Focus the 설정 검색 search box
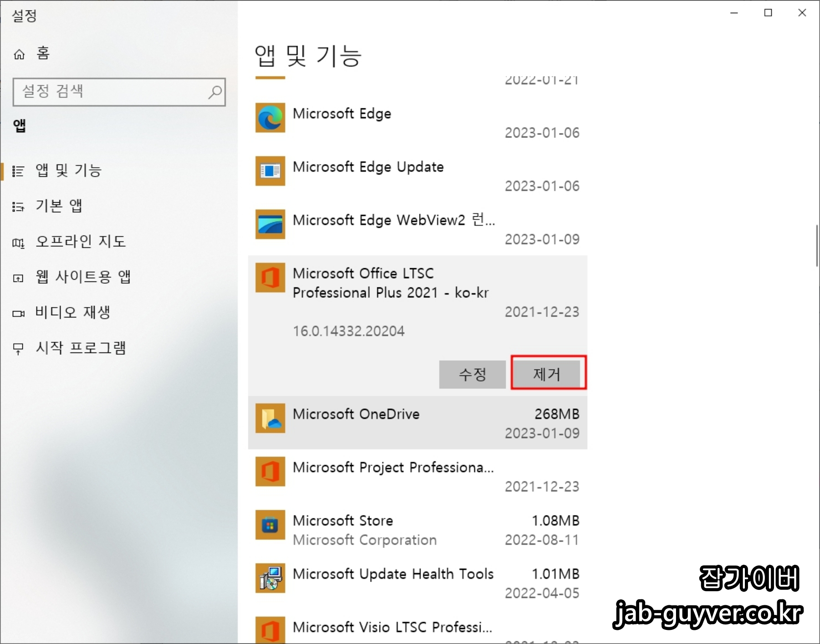The width and height of the screenshot is (820, 644). pos(119,92)
